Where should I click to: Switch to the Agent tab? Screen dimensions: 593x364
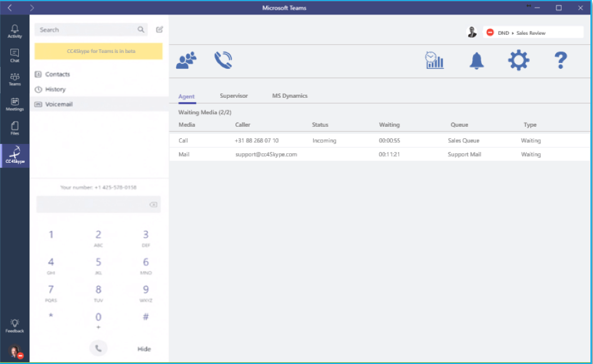pyautogui.click(x=186, y=97)
